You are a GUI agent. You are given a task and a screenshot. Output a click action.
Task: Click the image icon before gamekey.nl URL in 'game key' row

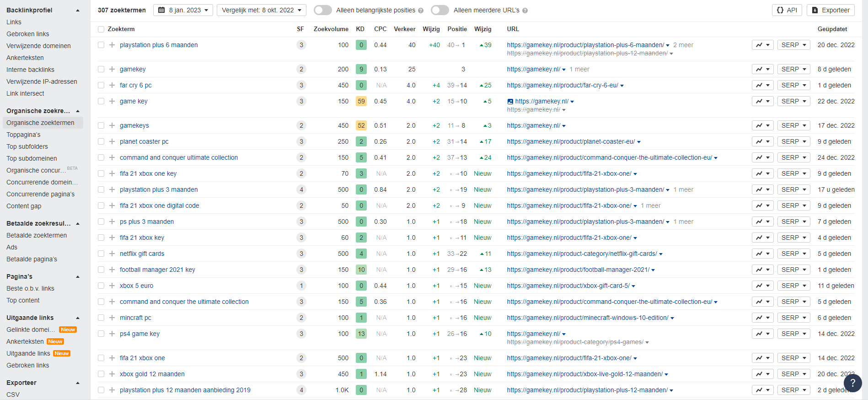point(510,102)
